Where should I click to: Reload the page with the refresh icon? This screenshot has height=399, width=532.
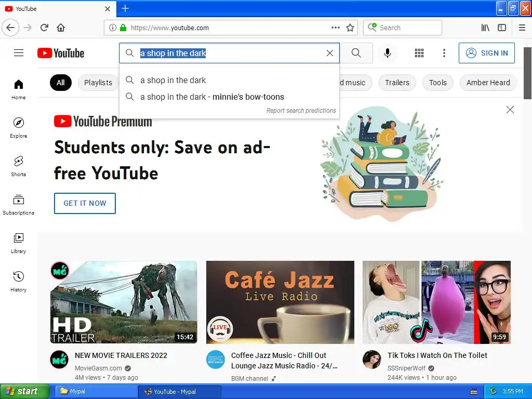click(45, 28)
